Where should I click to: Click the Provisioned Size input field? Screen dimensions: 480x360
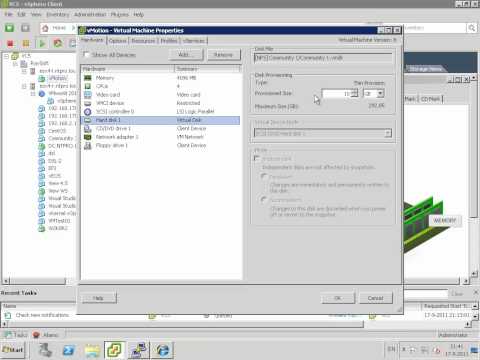[x=337, y=94]
